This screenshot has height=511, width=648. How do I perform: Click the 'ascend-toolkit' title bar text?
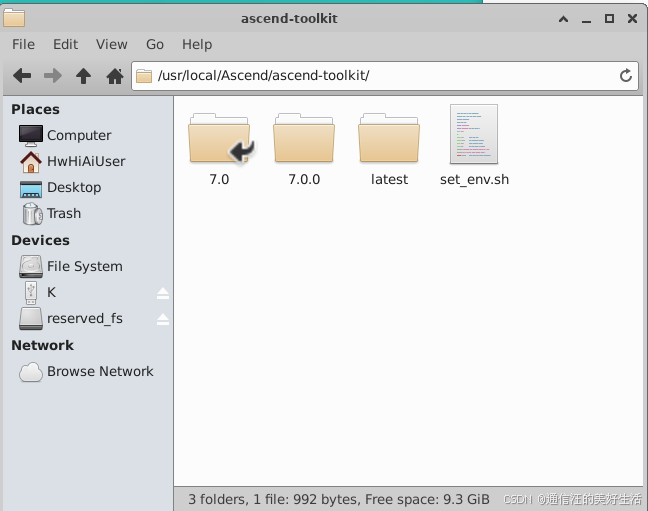coord(289,19)
